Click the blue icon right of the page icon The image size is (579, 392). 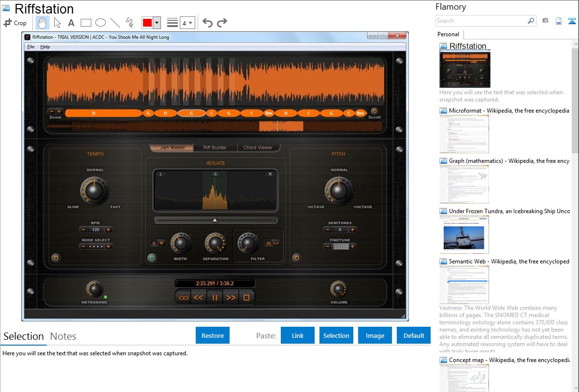click(x=572, y=21)
